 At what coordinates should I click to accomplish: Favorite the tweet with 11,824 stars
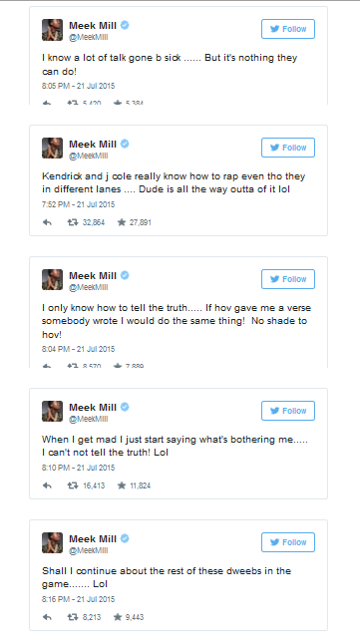click(x=122, y=485)
